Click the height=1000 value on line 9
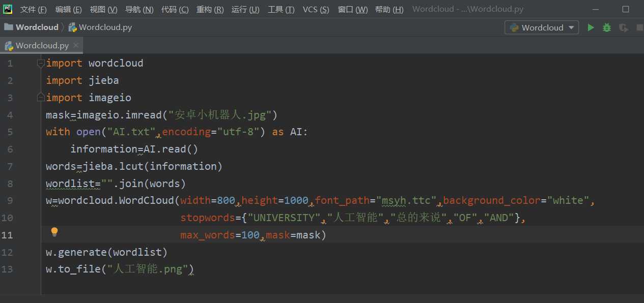Screen dimensions: 644x303 coord(275,201)
